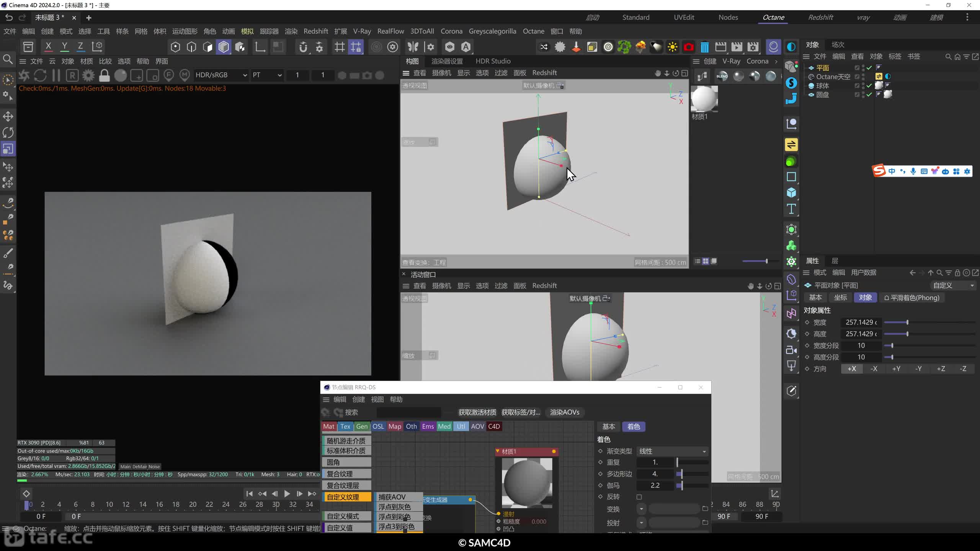
Task: Click the red Octane camera icon
Action: pyautogui.click(x=688, y=47)
